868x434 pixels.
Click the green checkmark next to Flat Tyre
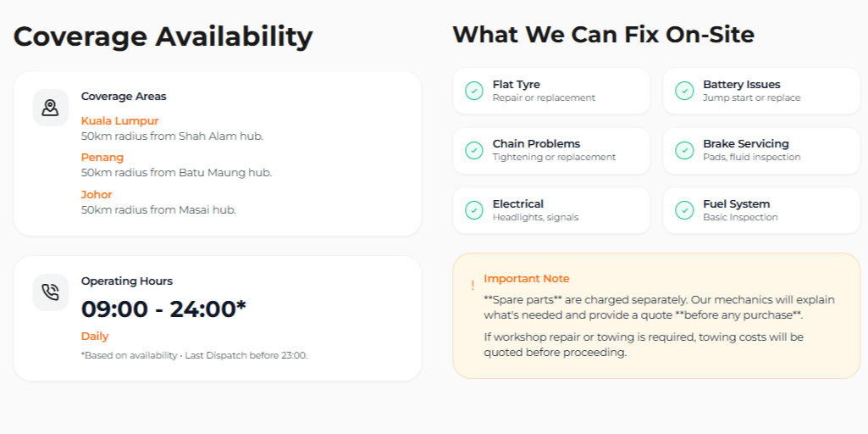tap(474, 91)
